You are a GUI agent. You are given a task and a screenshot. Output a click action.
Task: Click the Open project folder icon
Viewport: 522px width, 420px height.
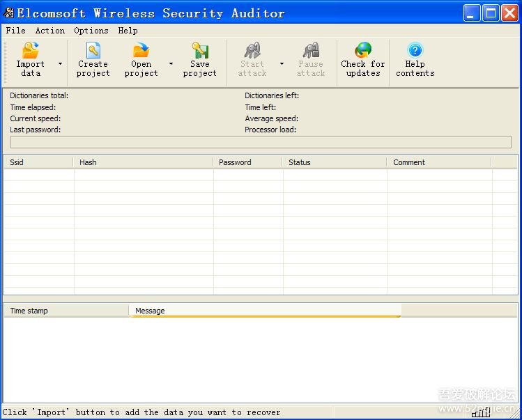141,50
